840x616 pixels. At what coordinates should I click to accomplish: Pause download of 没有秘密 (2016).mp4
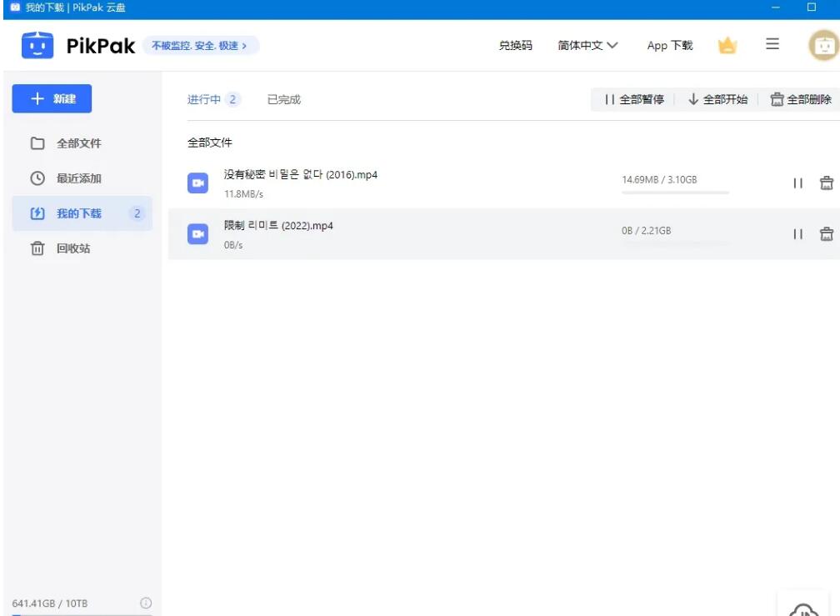[797, 183]
